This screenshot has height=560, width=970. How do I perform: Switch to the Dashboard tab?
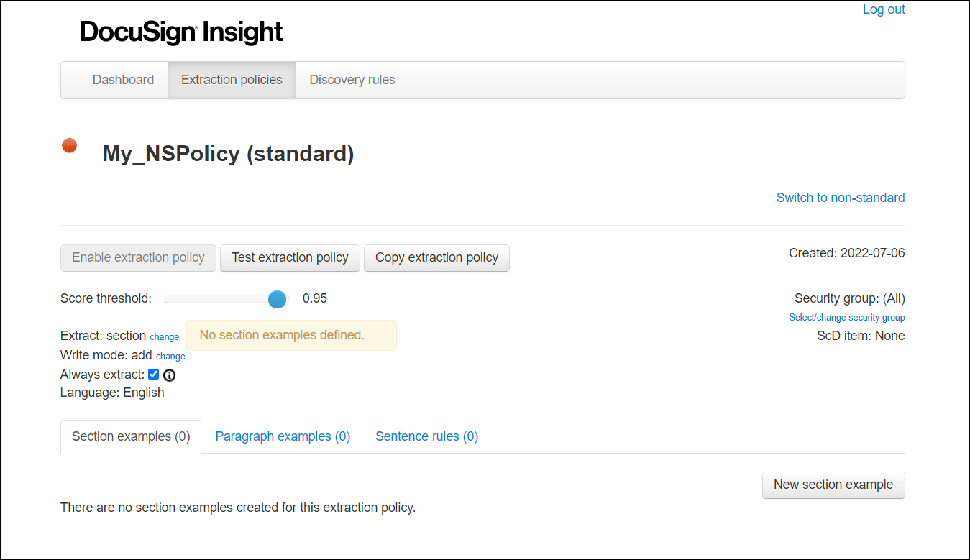(x=123, y=80)
